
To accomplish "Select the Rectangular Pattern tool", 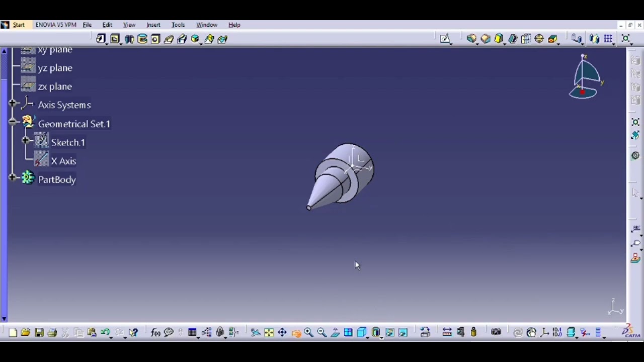I will [608, 39].
